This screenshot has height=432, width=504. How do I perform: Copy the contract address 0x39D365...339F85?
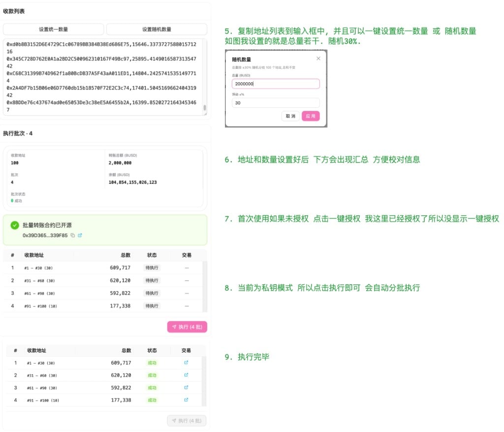(x=73, y=235)
